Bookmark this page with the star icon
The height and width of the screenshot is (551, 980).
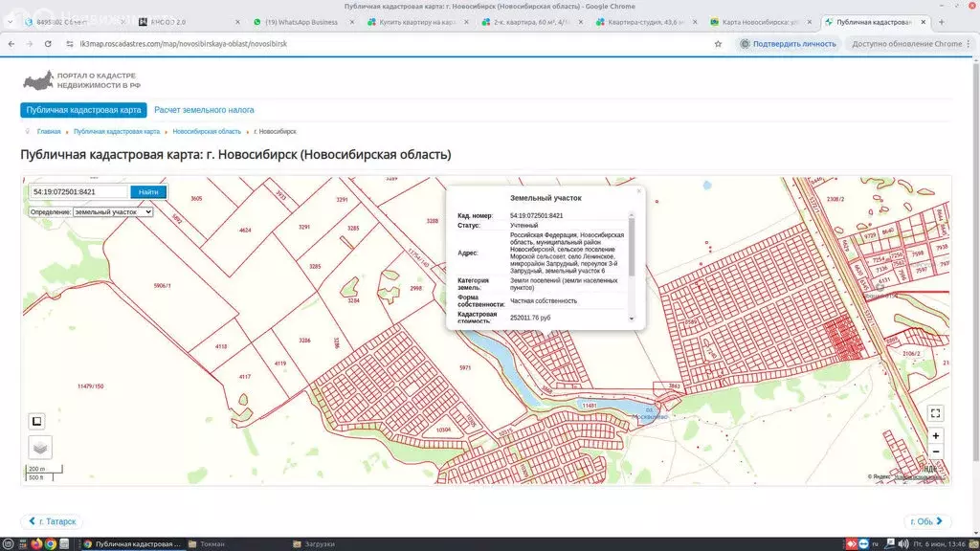tap(718, 44)
